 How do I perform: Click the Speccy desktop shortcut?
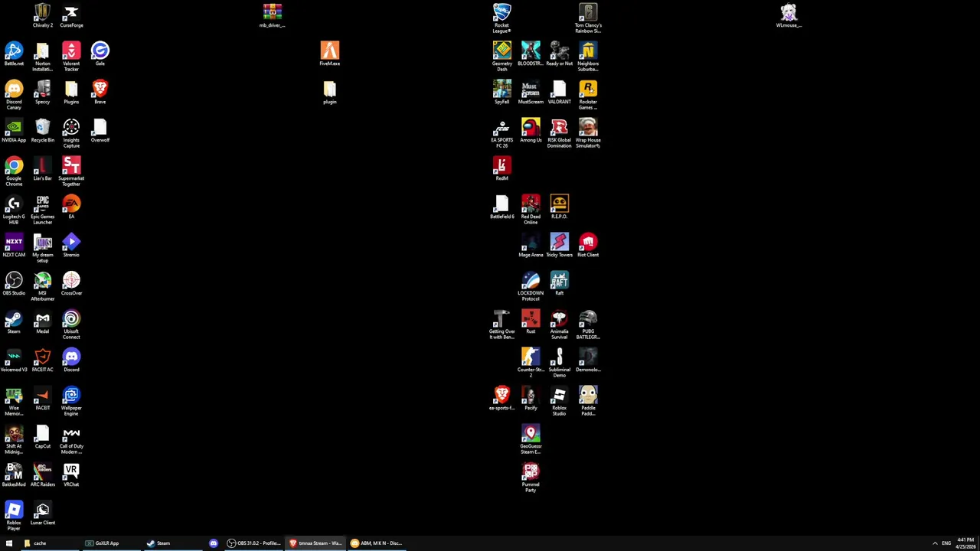click(x=42, y=92)
